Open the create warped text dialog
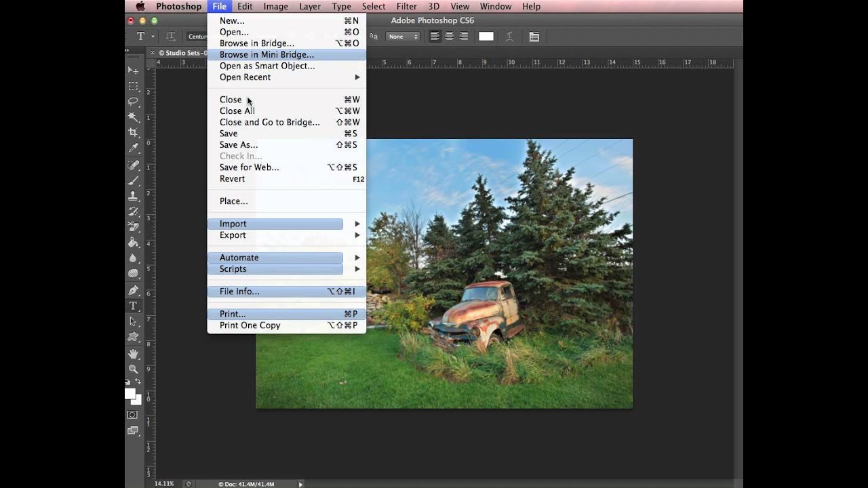Screen dimensions: 868x488 (x=510, y=37)
